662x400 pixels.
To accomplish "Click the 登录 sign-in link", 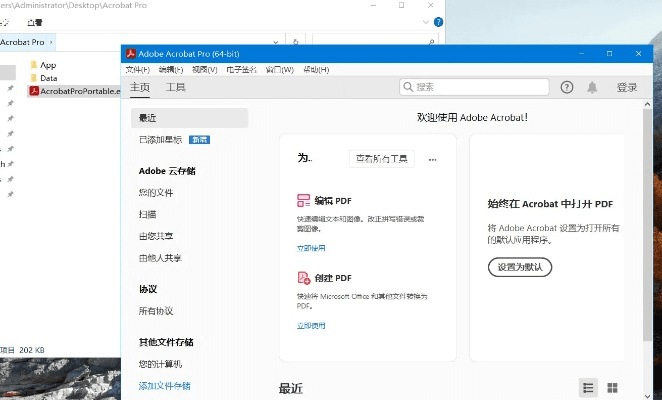I will (x=627, y=88).
